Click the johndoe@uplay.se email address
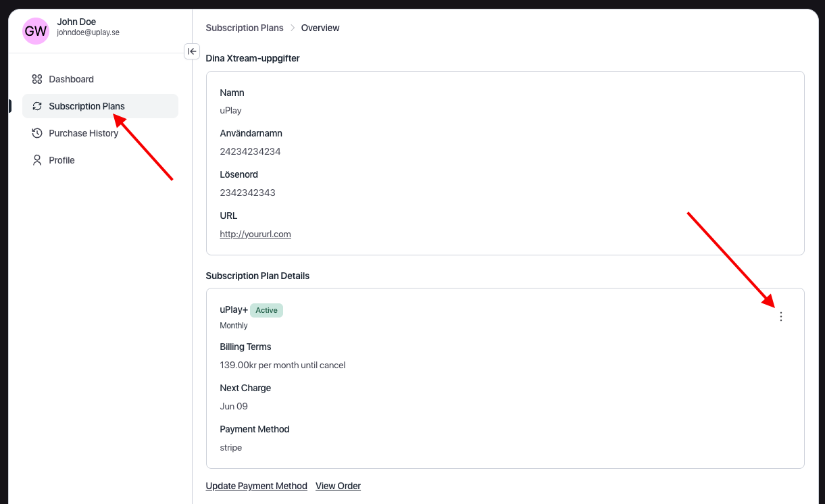825x504 pixels. 88,32
